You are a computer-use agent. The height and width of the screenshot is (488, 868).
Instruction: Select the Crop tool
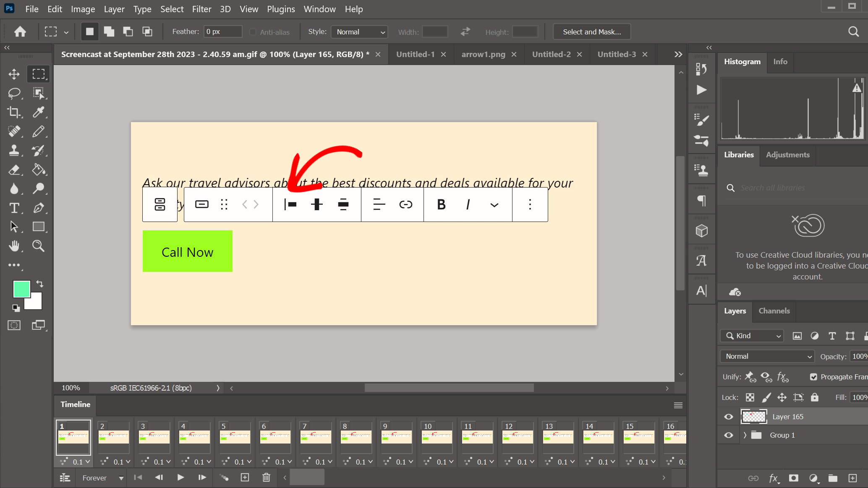(x=14, y=112)
